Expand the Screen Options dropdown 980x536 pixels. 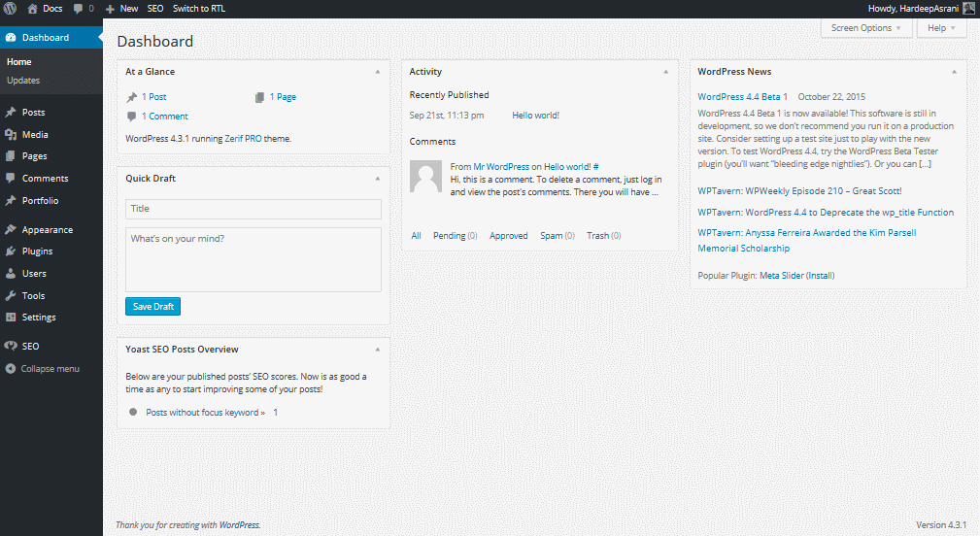click(x=866, y=28)
